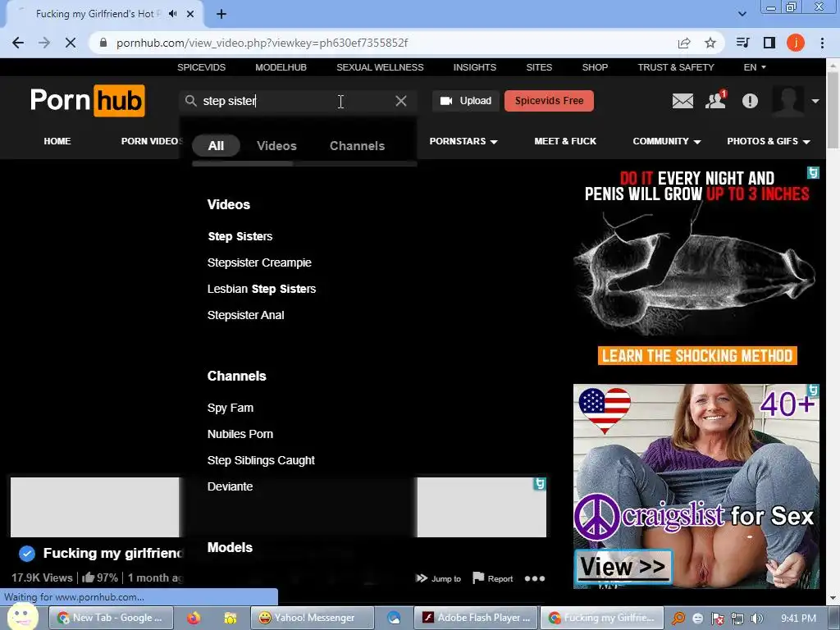Select the All tab in search suggestions

coord(216,146)
